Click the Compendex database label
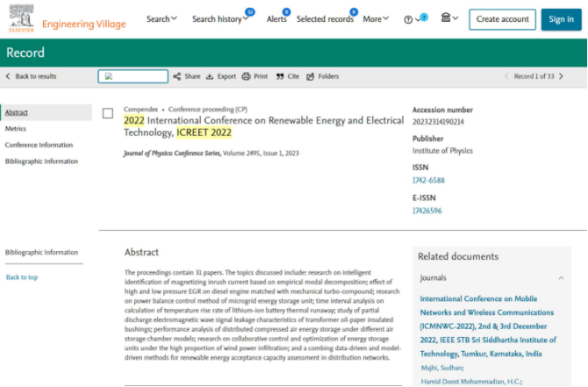 pyautogui.click(x=140, y=109)
